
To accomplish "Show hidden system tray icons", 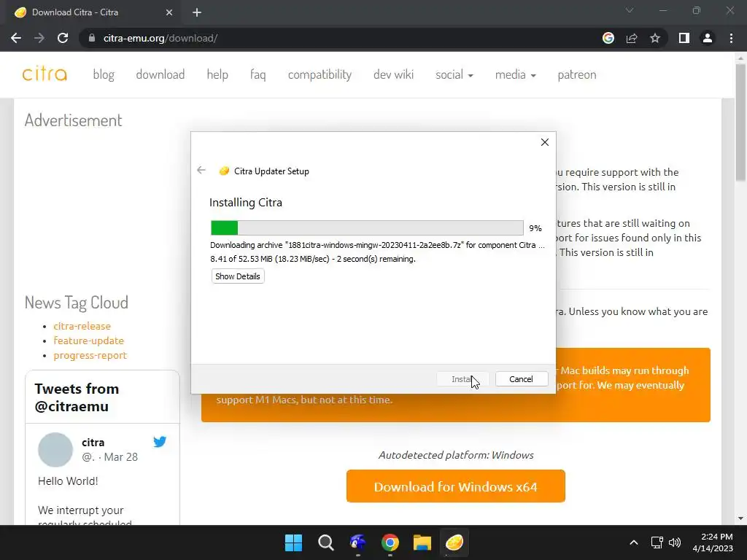I will [634, 542].
